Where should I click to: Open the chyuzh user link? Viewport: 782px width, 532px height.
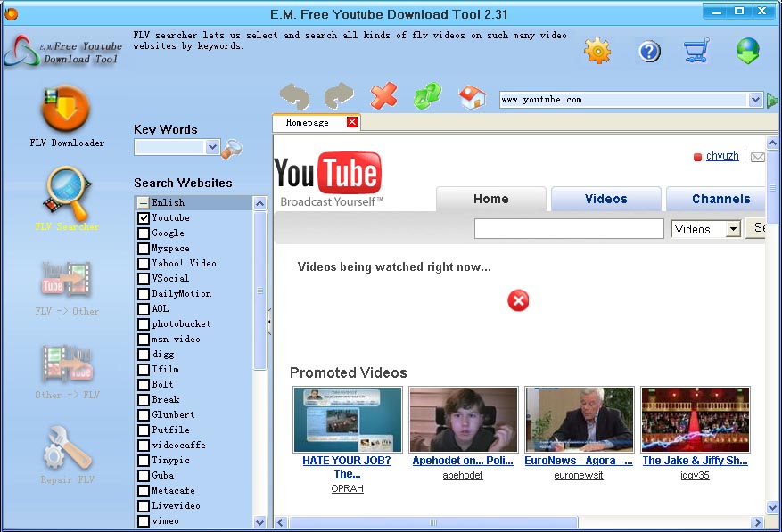click(722, 156)
